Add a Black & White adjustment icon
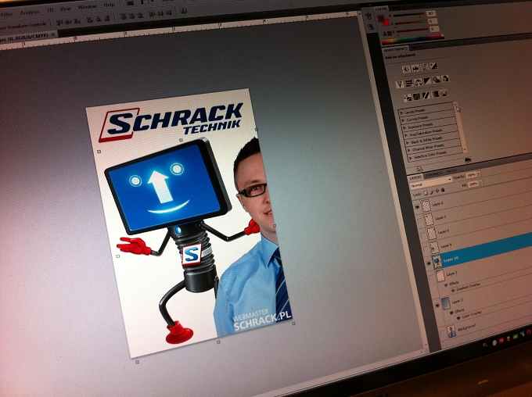532x397 pixels. pyautogui.click(x=427, y=80)
